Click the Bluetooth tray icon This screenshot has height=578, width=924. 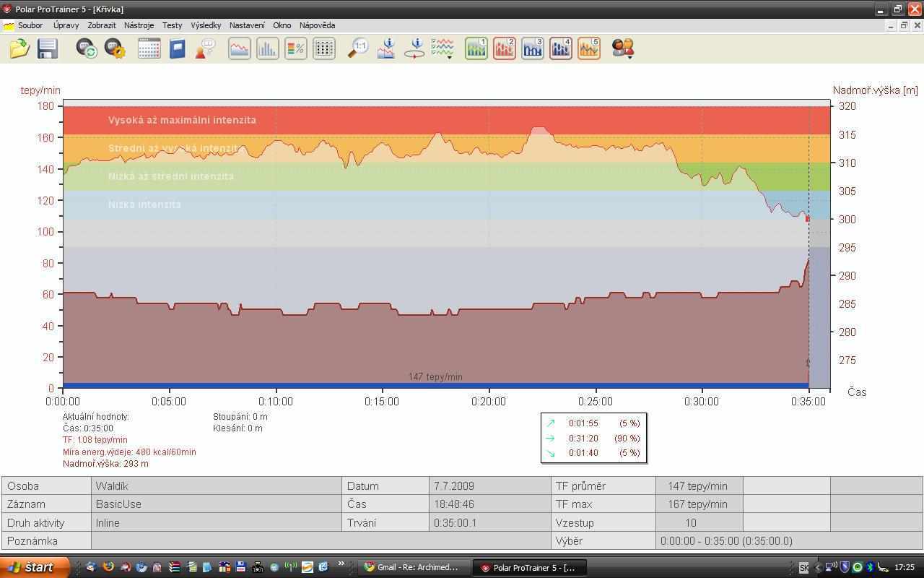(x=869, y=567)
